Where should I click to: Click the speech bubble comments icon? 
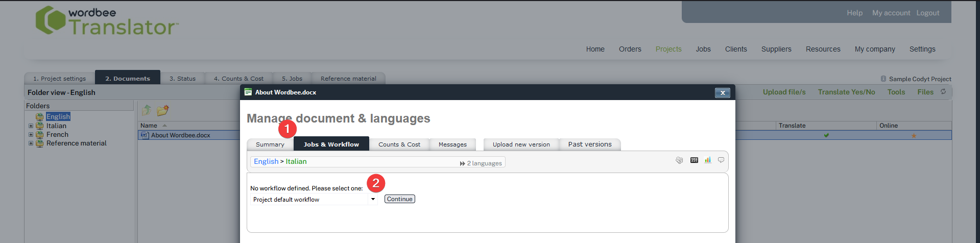point(721,160)
